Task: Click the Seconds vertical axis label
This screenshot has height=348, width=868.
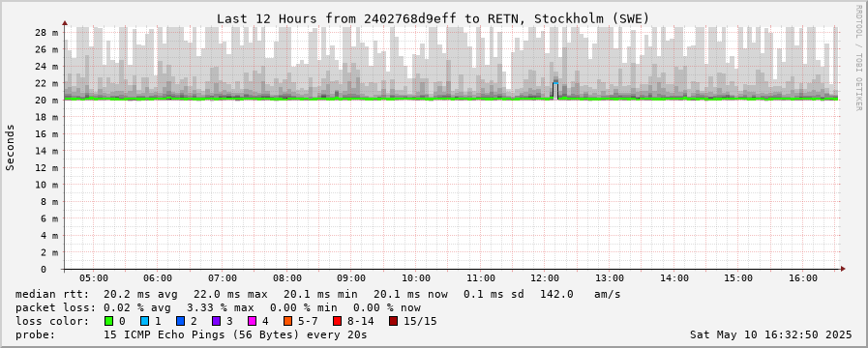Action: pos(10,147)
